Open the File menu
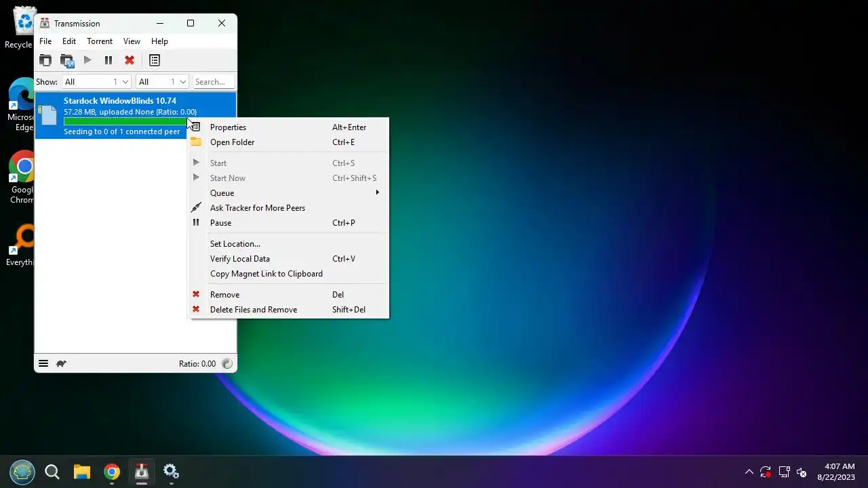This screenshot has width=868, height=488. tap(45, 41)
